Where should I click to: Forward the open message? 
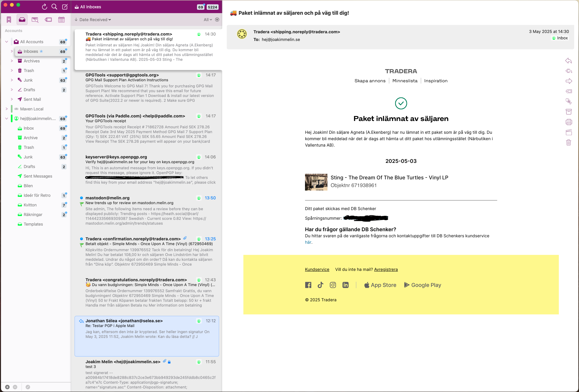(x=569, y=81)
